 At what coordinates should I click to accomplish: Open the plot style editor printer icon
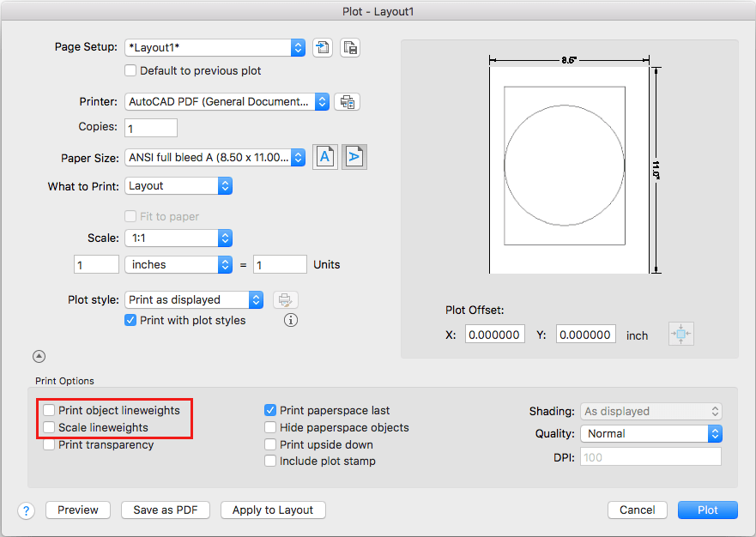pos(285,299)
